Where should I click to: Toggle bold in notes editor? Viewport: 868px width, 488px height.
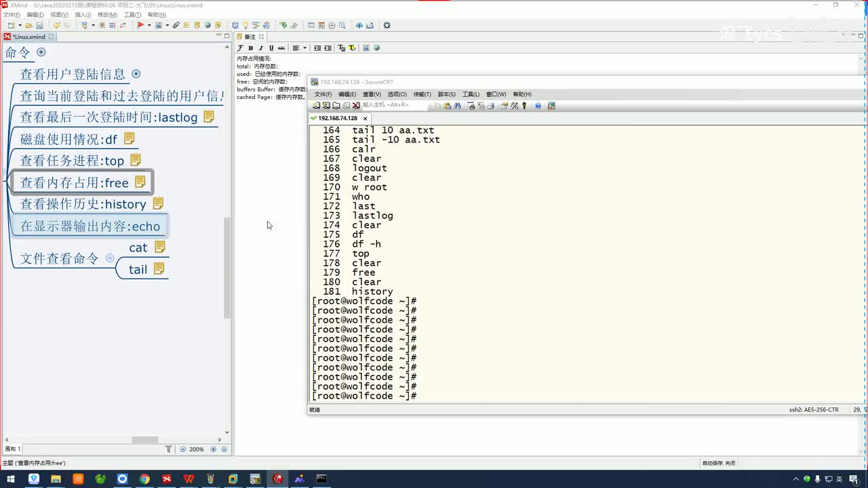pyautogui.click(x=250, y=48)
